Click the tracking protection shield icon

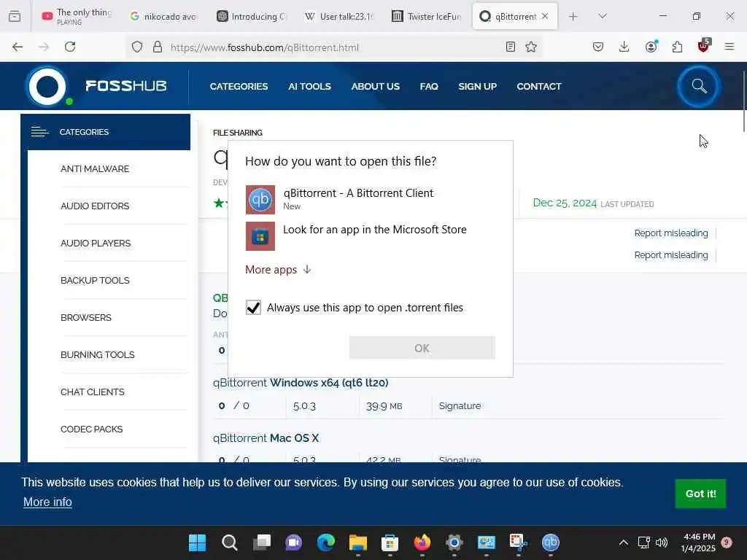pyautogui.click(x=137, y=47)
